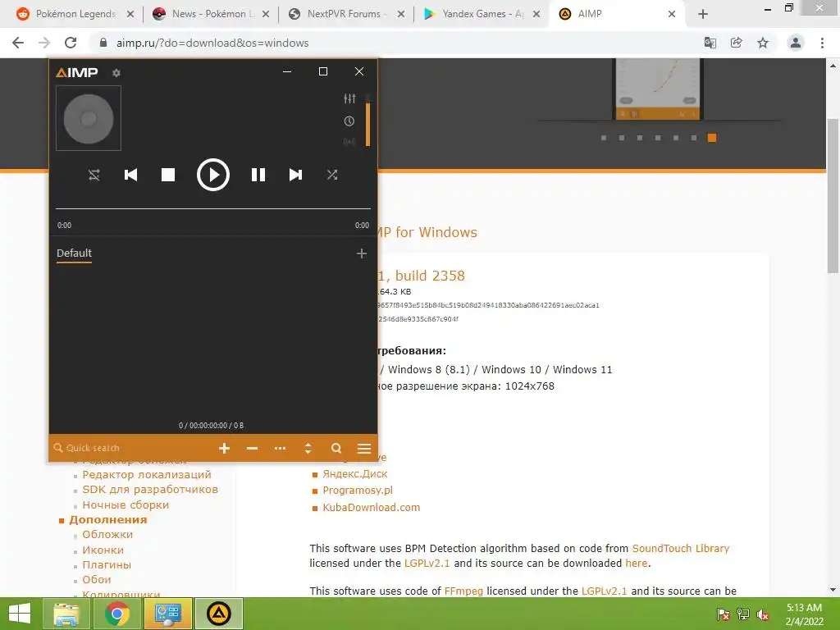Start playback with the Play button
840x630 pixels.
pos(213,175)
